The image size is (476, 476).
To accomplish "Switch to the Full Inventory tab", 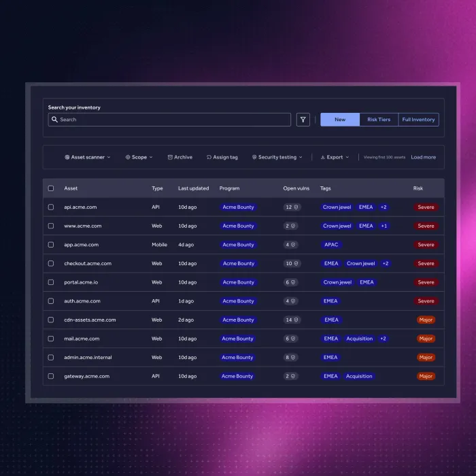I will tap(419, 120).
